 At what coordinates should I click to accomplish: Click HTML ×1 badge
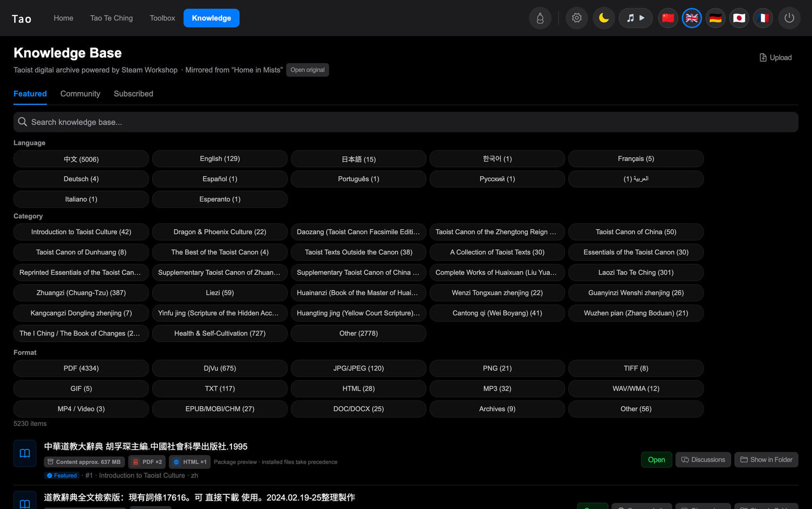190,462
